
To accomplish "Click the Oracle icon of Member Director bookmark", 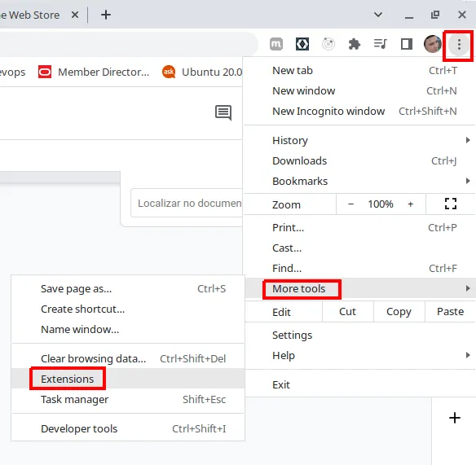I will click(45, 72).
